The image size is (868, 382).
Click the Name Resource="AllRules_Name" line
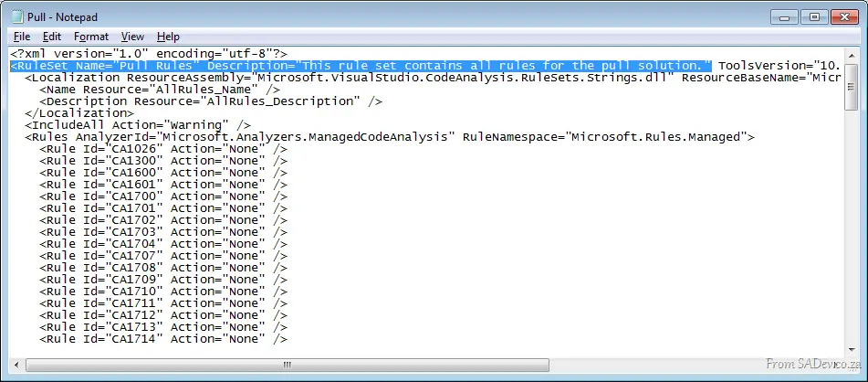click(160, 90)
